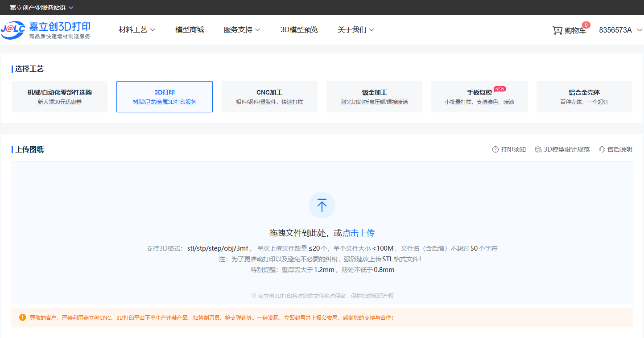Viewport: 644px width, 338px height.
Task: Select the 铝合金壳体 process card
Action: click(584, 97)
